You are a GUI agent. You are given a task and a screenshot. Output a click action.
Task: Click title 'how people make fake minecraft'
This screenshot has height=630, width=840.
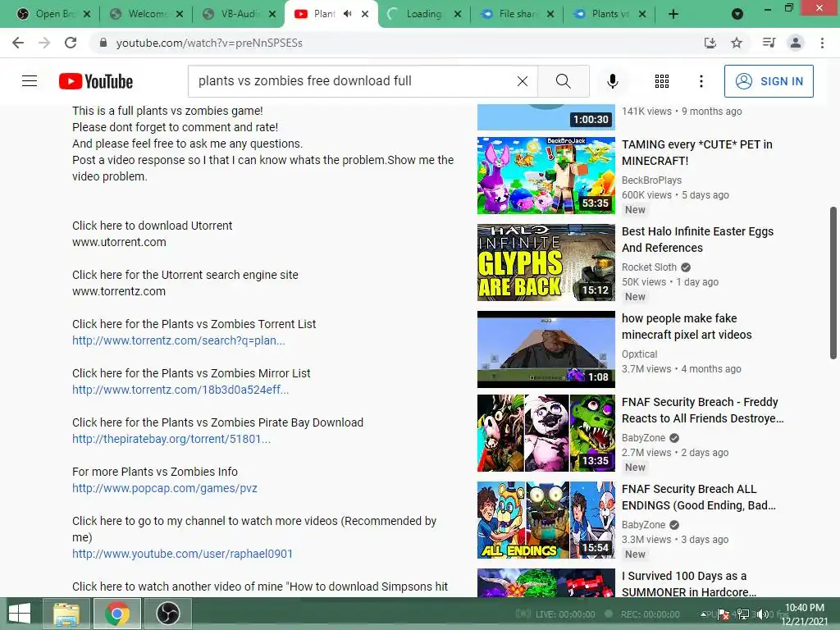tap(687, 326)
